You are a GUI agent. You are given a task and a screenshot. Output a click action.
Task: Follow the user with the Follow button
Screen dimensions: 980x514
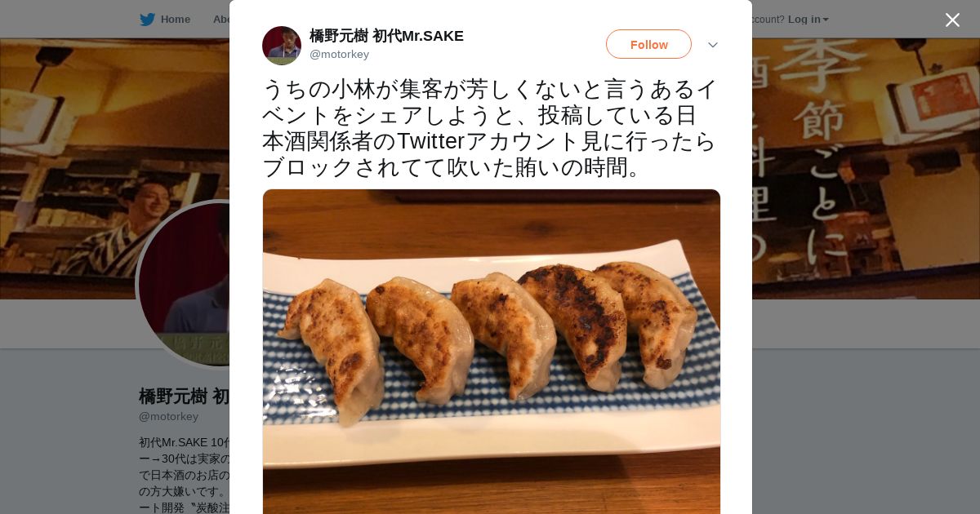pyautogui.click(x=648, y=44)
